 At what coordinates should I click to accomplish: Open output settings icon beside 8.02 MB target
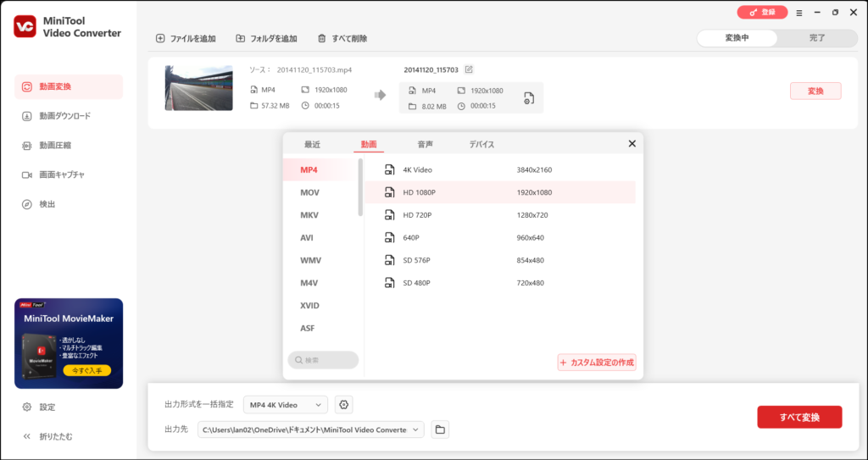click(x=529, y=98)
